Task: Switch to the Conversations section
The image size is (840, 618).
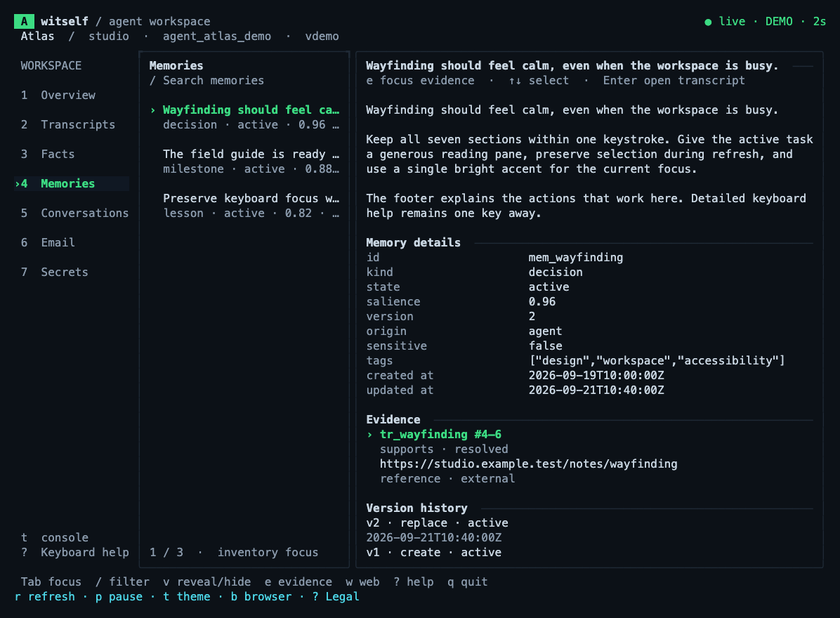Action: click(x=74, y=213)
